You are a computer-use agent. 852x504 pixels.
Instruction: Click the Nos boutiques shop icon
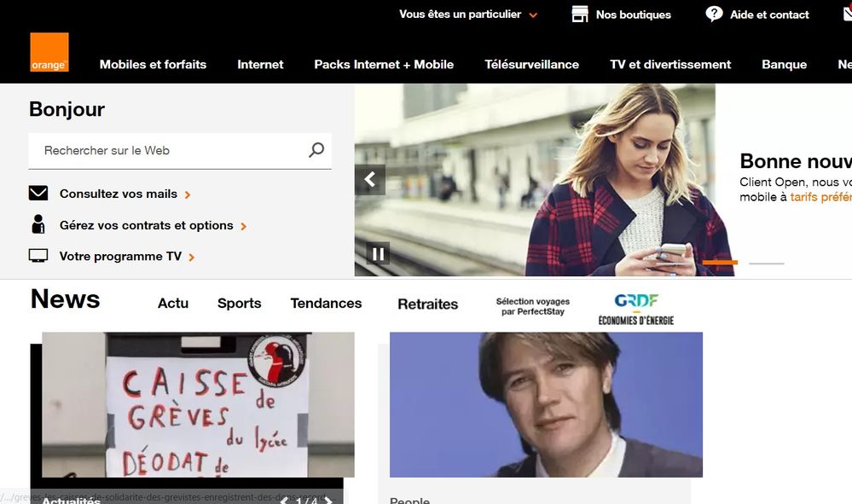[x=580, y=14]
